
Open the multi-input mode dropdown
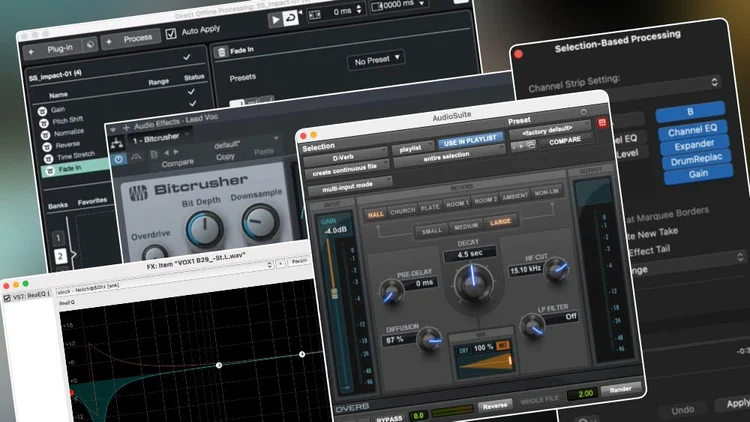tap(350, 187)
